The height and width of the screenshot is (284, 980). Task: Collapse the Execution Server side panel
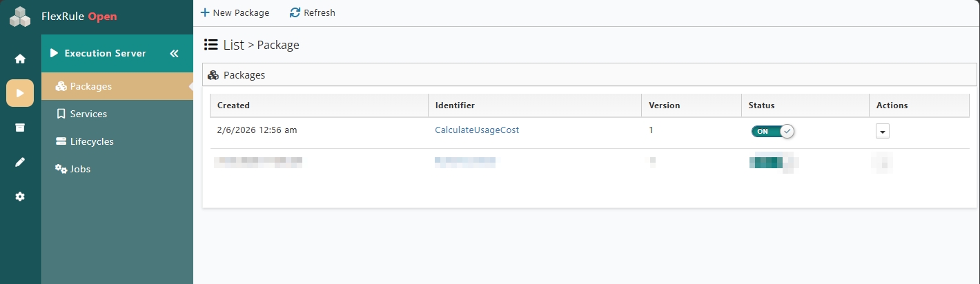(174, 53)
